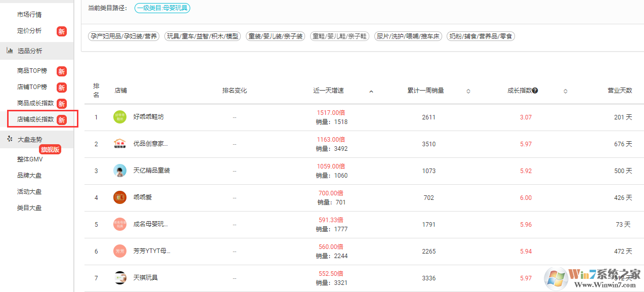Open the 天亿精品童装 store avatar

[120, 171]
